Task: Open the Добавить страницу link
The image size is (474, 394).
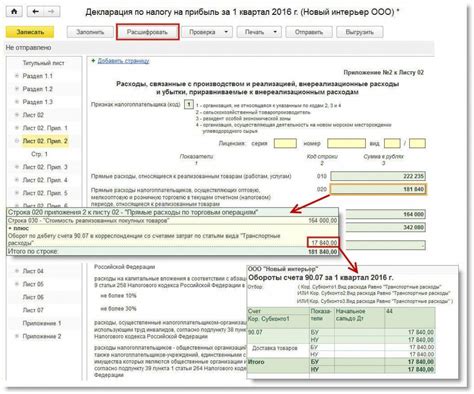Action: point(123,61)
